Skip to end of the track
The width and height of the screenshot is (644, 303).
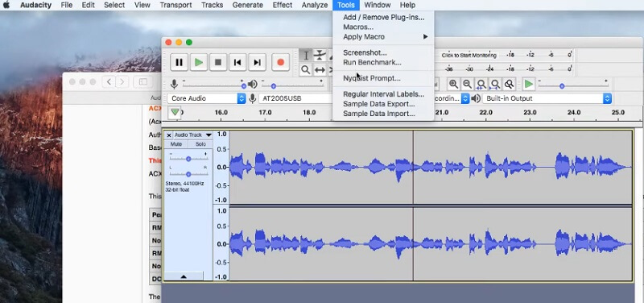click(x=257, y=63)
